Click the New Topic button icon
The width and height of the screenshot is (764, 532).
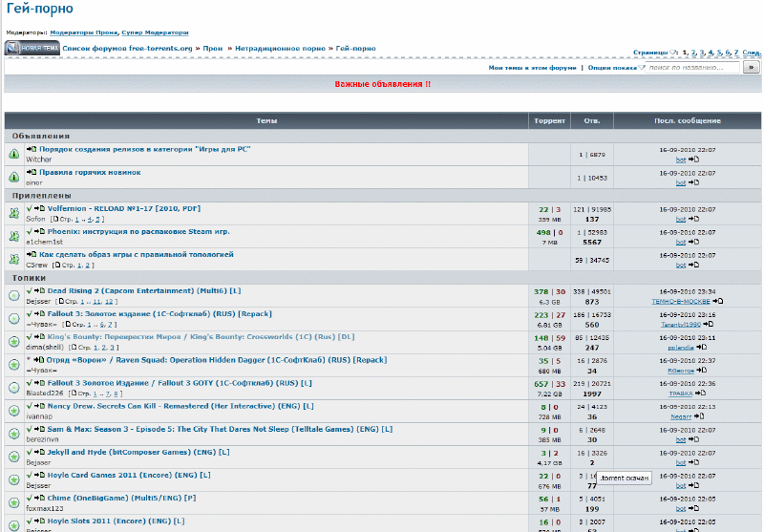[x=32, y=48]
